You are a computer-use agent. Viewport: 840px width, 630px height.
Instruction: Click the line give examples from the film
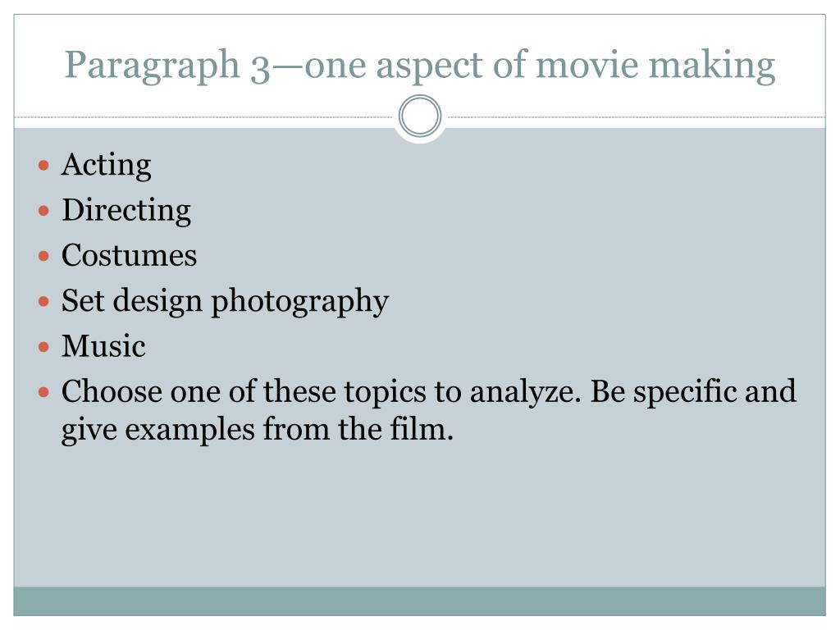pos(257,430)
